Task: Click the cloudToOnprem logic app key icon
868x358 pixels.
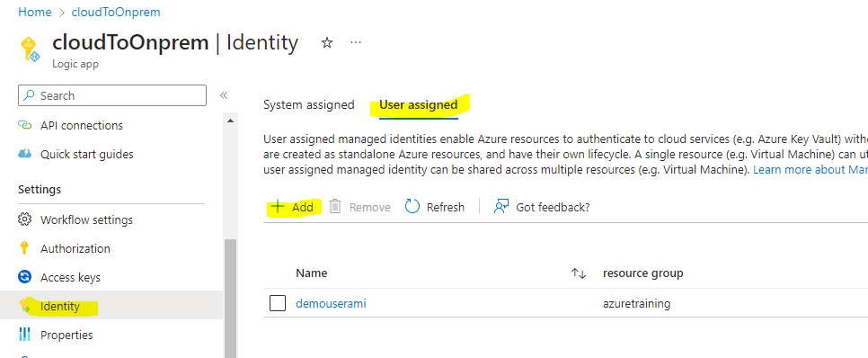Action: click(x=31, y=49)
